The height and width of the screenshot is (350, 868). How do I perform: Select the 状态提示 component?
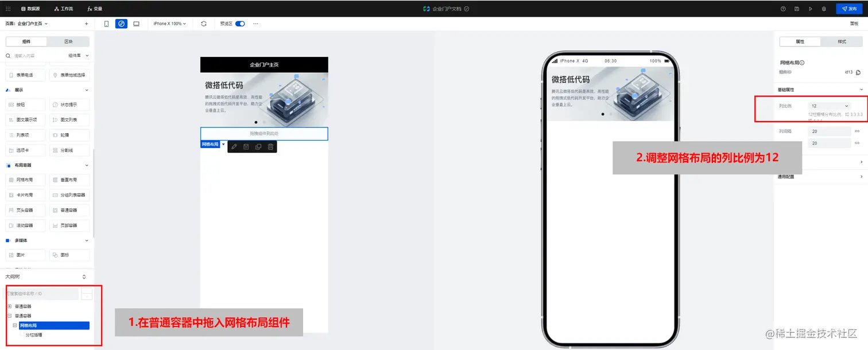(x=69, y=105)
